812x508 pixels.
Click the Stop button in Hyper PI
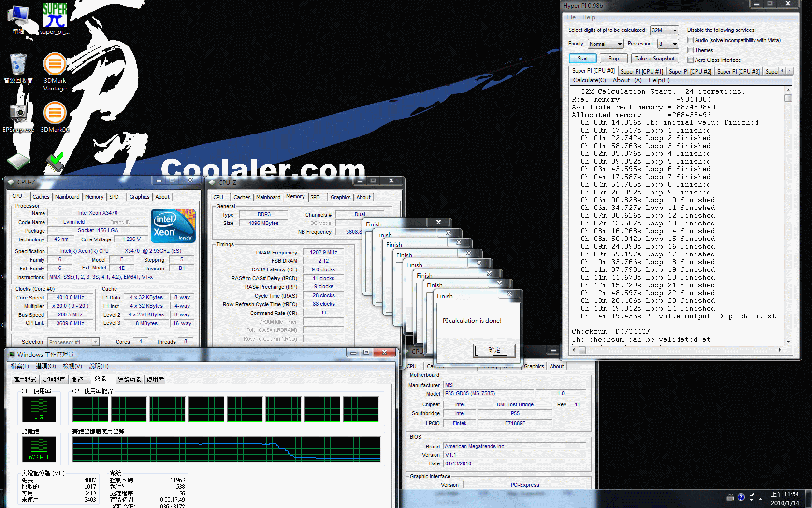(613, 59)
